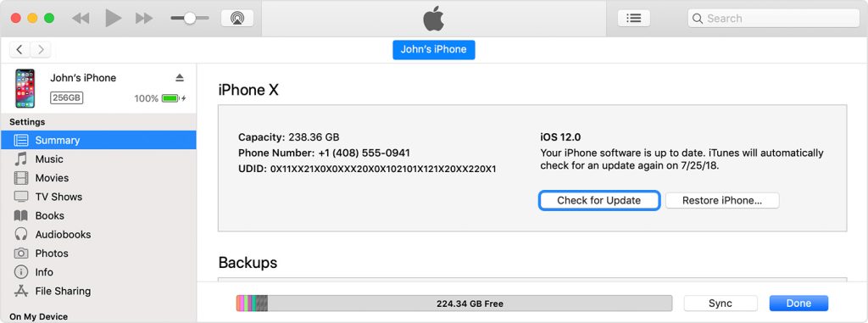Open TV Shows in the sidebar
Screen dimensions: 868x323
tap(98, 197)
